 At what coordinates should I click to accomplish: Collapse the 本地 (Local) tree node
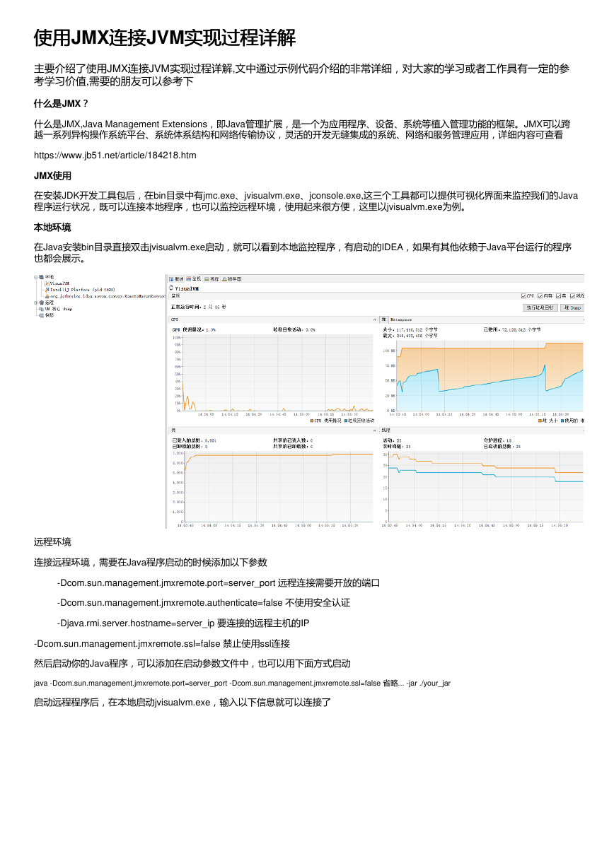(36, 276)
